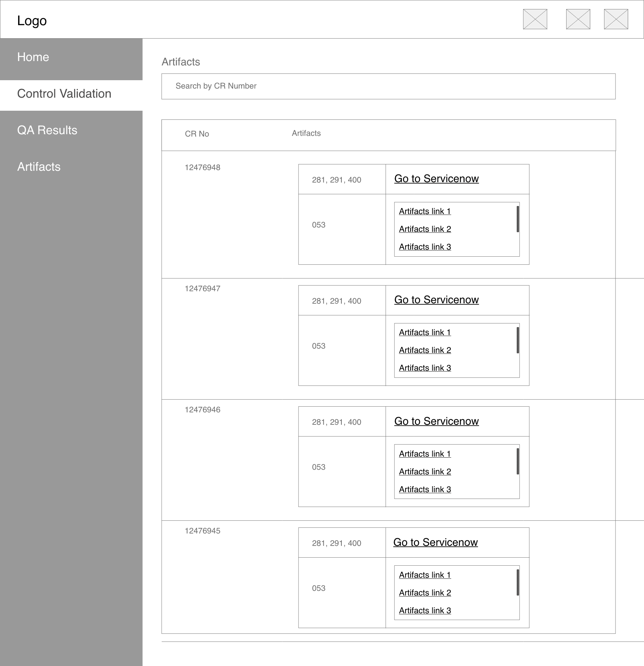The height and width of the screenshot is (666, 644).
Task: Open Artifacts link 3 under CR 12476946
Action: (425, 489)
